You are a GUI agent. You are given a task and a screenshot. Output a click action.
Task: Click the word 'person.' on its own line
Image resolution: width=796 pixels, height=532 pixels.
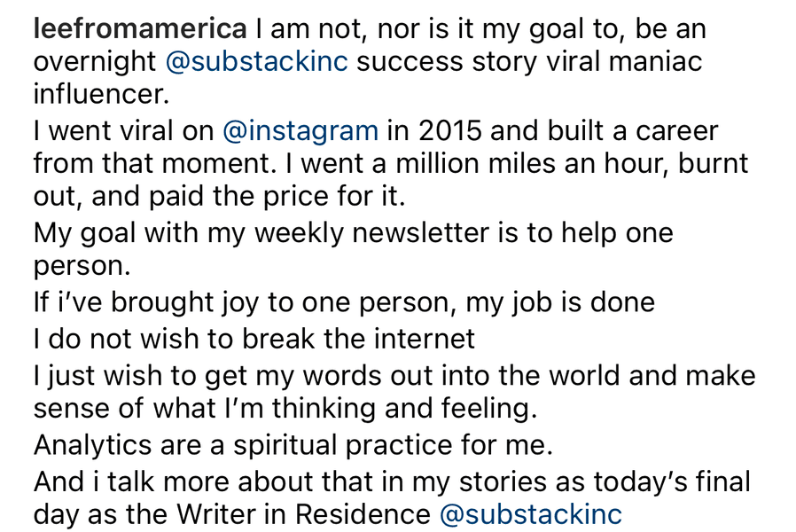(82, 266)
